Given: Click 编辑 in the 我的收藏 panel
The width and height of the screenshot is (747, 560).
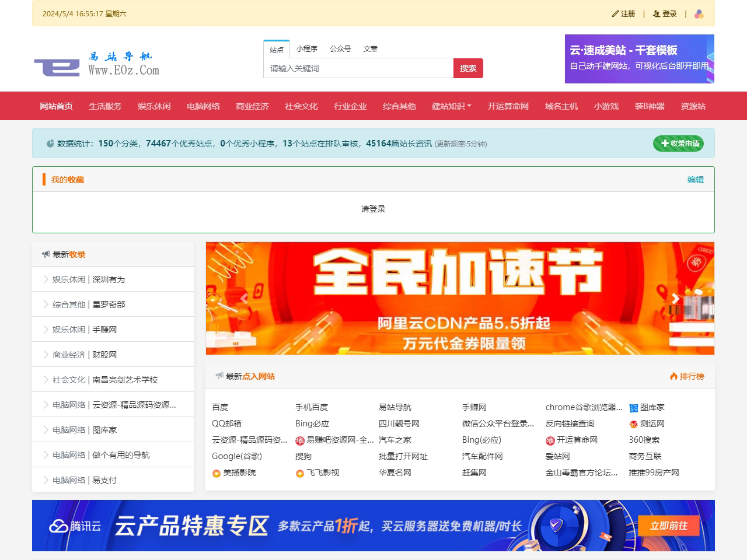Looking at the screenshot, I should (x=695, y=180).
